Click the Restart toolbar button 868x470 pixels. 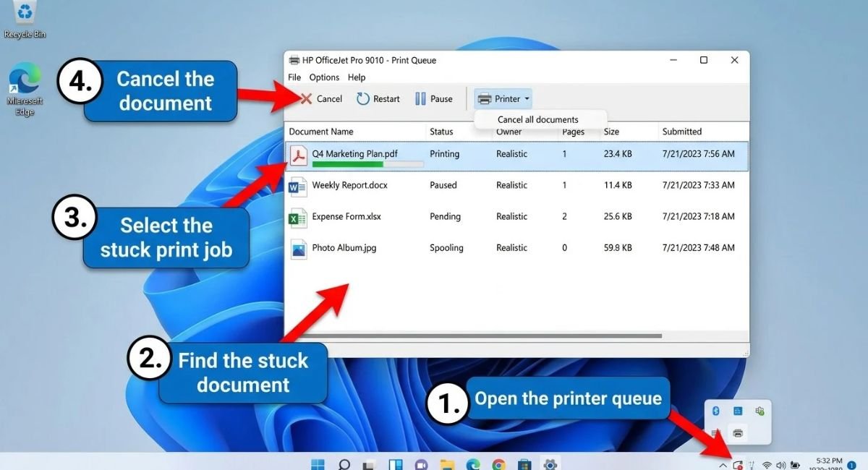(x=378, y=99)
